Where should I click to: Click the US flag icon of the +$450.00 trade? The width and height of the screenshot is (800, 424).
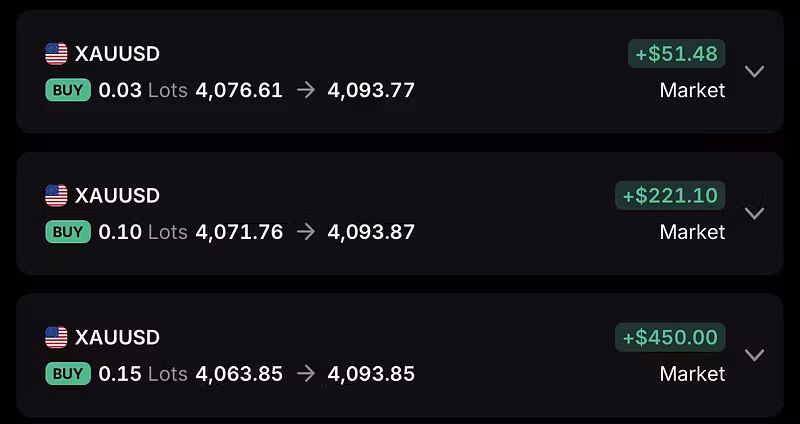coord(56,337)
